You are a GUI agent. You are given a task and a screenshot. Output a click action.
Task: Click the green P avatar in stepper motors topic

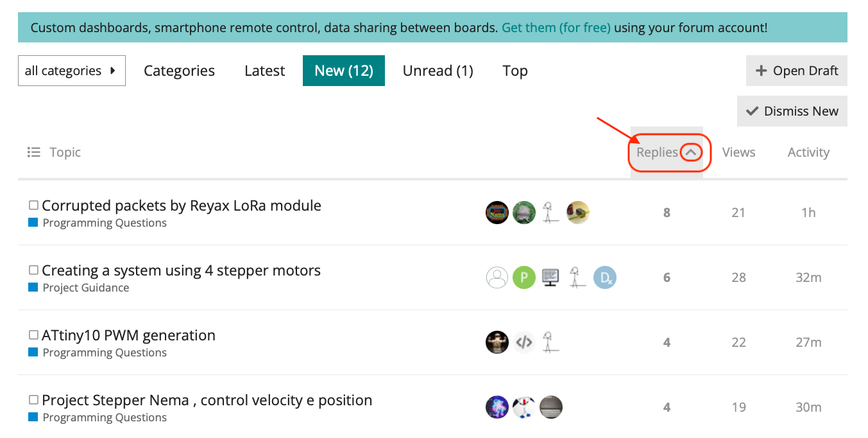[x=523, y=277]
